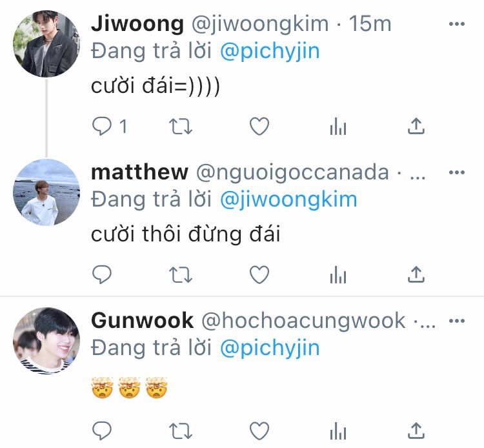Share Jiwoong's tweet
The image size is (484, 448).
pos(416,126)
